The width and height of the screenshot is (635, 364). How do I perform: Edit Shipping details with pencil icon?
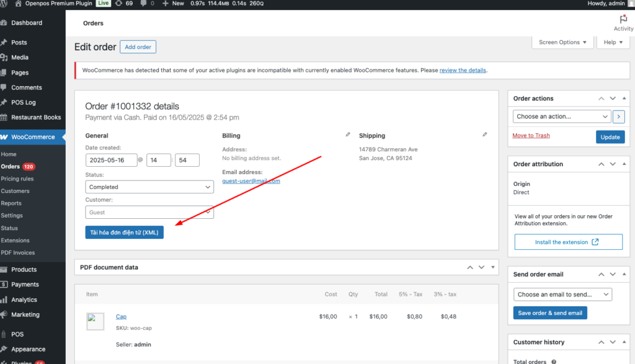pyautogui.click(x=485, y=135)
